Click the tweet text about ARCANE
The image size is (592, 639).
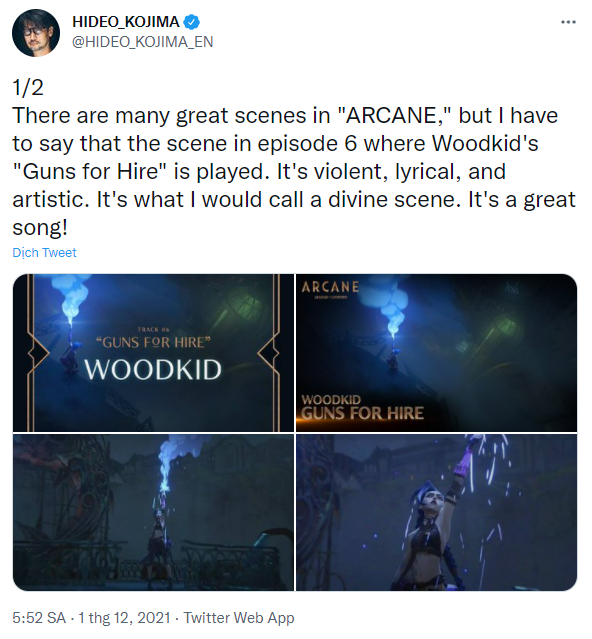click(293, 171)
